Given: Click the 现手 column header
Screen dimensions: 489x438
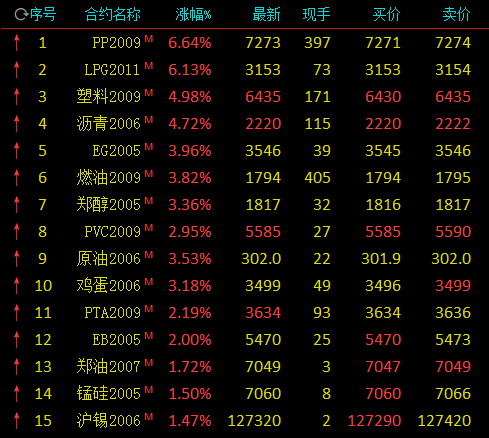Looking at the screenshot, I should (316, 15).
